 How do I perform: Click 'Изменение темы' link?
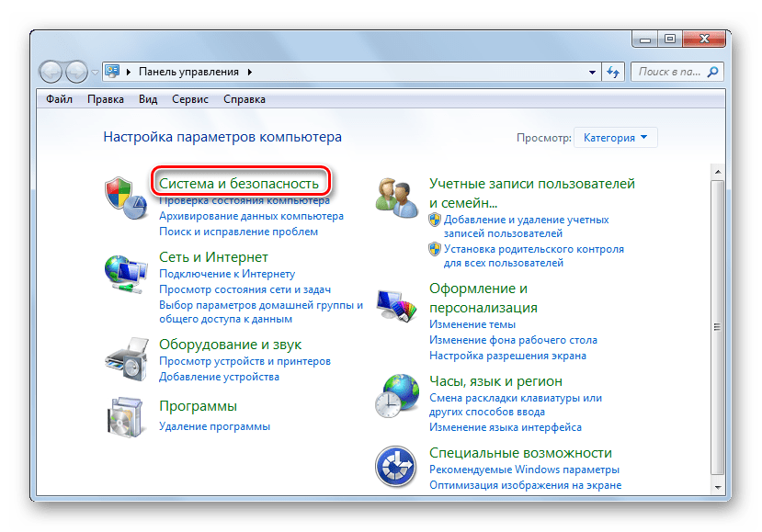click(x=472, y=324)
